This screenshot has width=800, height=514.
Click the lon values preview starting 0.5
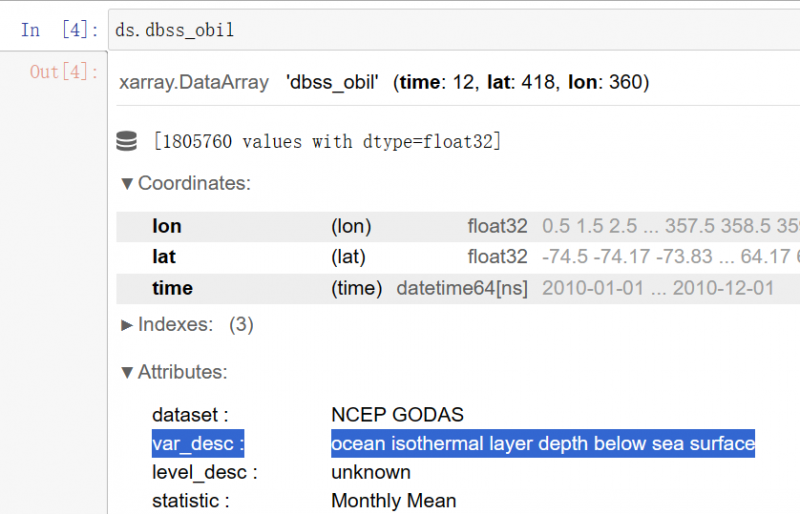[x=668, y=227]
